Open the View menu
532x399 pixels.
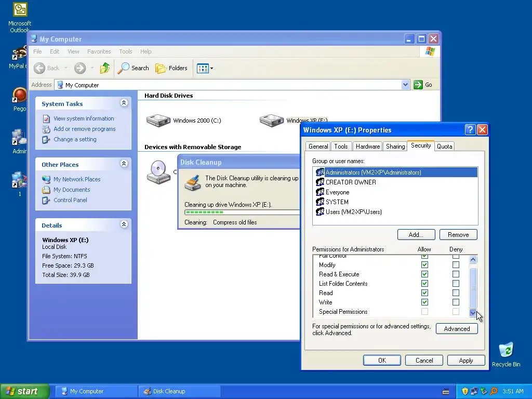point(73,51)
